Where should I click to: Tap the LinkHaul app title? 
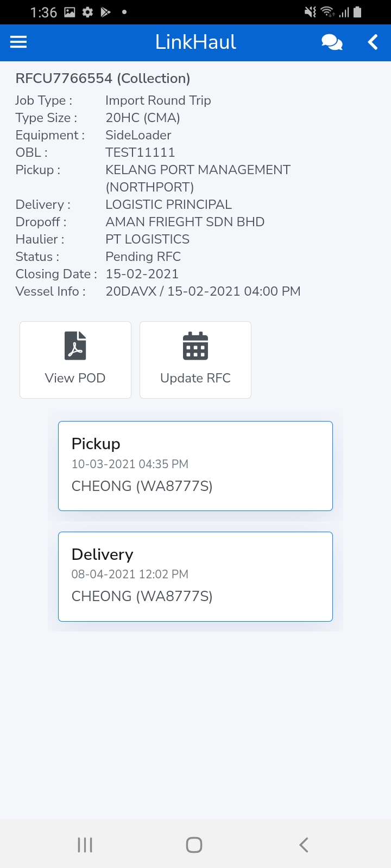[195, 42]
